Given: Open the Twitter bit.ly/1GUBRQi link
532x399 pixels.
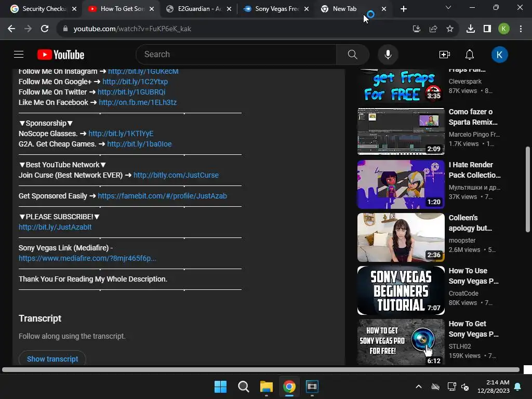Looking at the screenshot, I should point(131,92).
